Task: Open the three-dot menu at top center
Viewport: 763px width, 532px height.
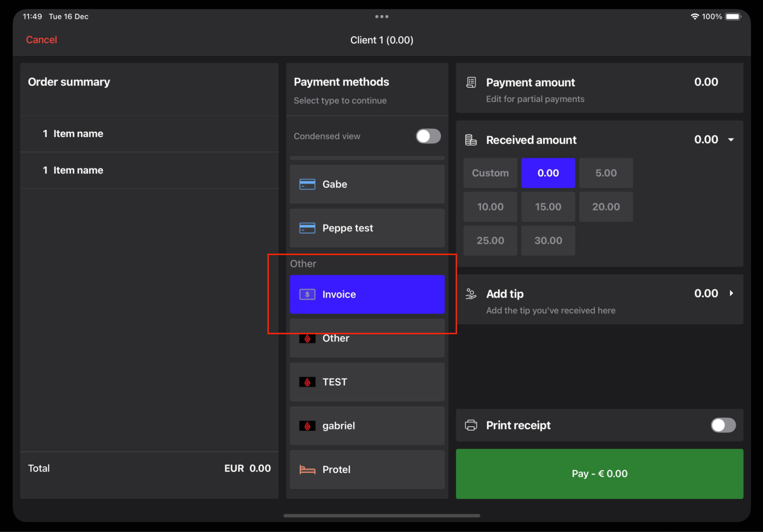Action: pyautogui.click(x=381, y=17)
